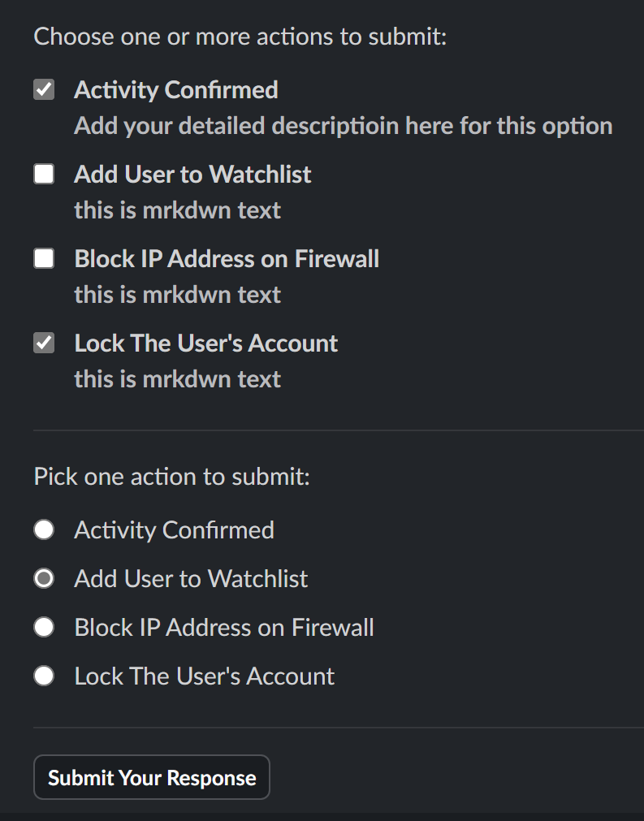The width and height of the screenshot is (644, 821).
Task: Uncheck Lock The User's Account option
Action: (x=43, y=343)
